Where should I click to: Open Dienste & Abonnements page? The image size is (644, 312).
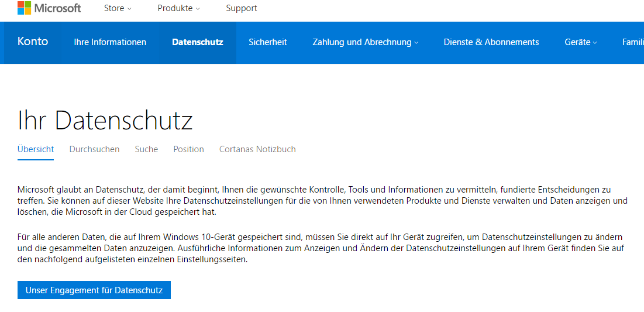tap(491, 42)
